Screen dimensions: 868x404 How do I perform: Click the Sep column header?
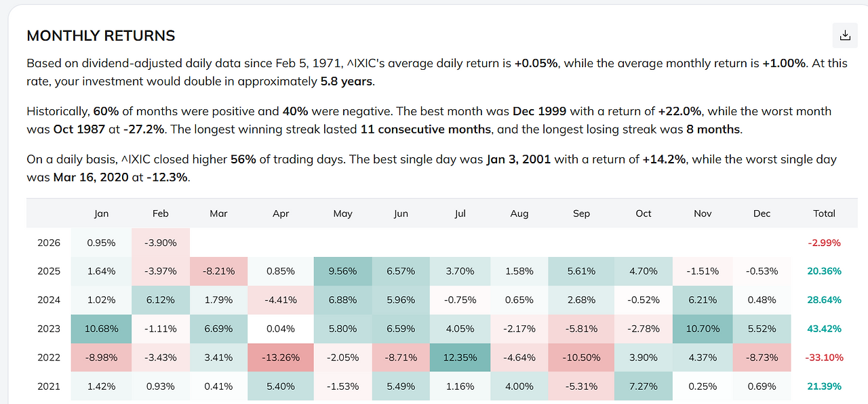pos(581,214)
